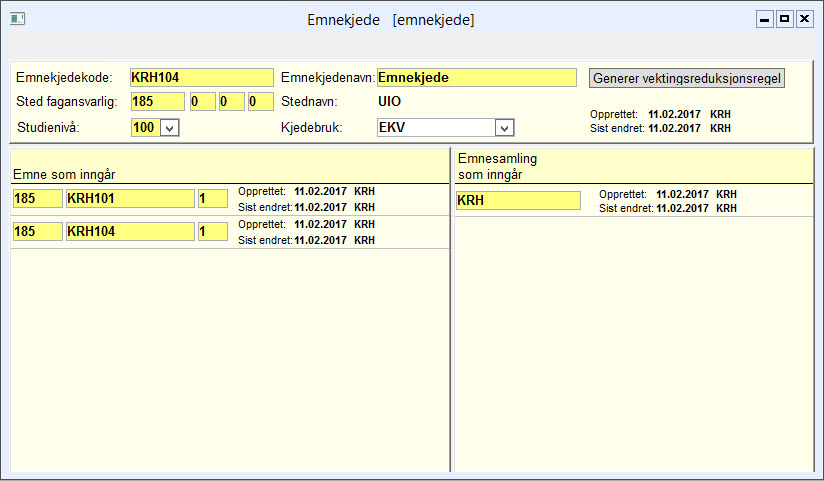Click the Stednavn value UIO
824x481 pixels.
(389, 101)
